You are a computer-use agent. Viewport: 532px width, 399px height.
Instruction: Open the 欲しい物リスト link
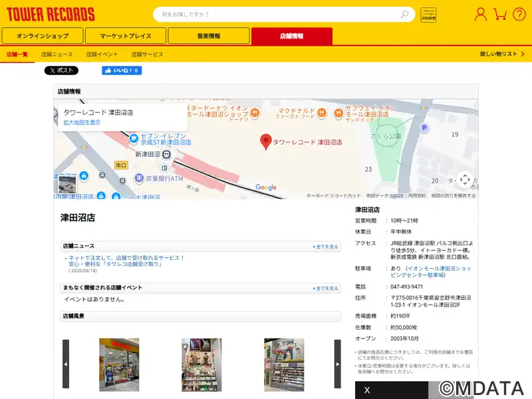coord(502,54)
